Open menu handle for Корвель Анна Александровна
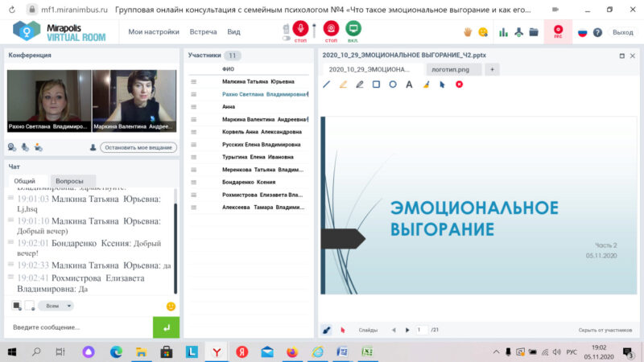This screenshot has height=362, width=644. coord(193,132)
